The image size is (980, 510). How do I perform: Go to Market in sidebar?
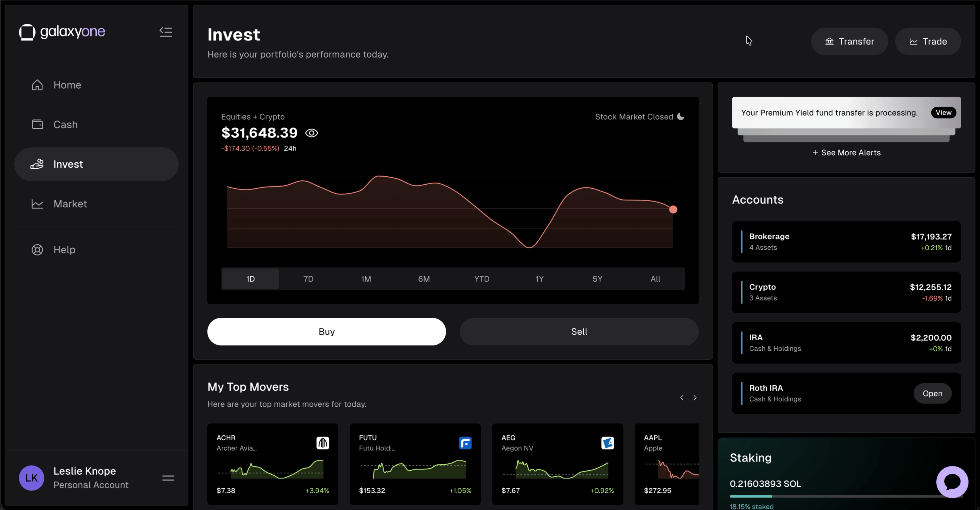click(70, 204)
